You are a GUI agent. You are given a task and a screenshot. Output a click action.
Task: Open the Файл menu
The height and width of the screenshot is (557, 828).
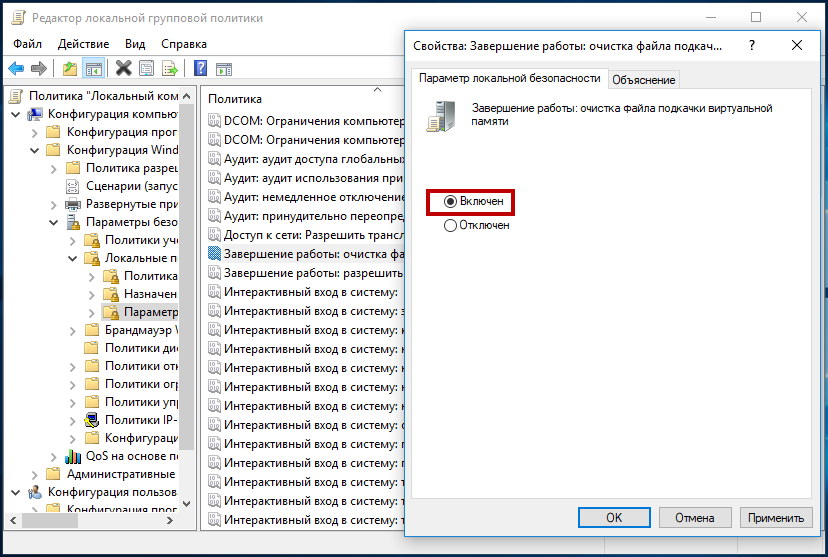click(27, 44)
